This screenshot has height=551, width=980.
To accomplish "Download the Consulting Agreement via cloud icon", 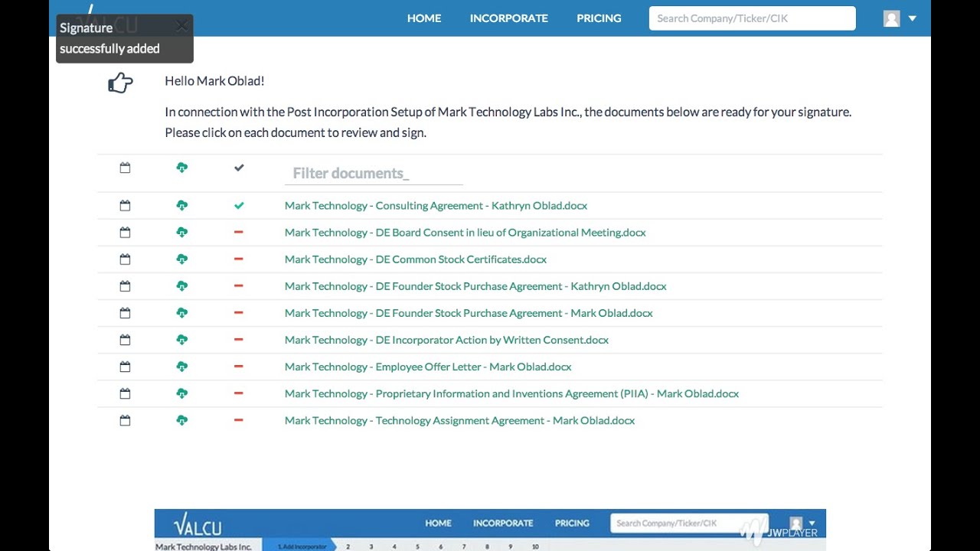I will tap(181, 206).
